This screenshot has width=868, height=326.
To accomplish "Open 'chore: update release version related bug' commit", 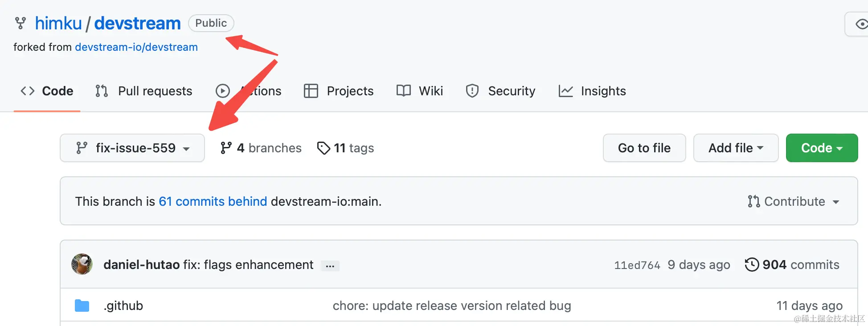I will [452, 306].
